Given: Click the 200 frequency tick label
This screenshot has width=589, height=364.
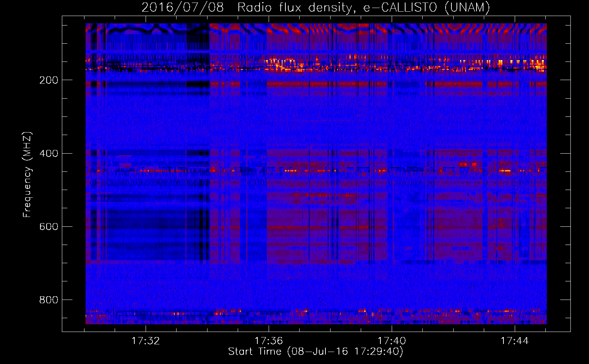Looking at the screenshot, I should click(x=49, y=80).
